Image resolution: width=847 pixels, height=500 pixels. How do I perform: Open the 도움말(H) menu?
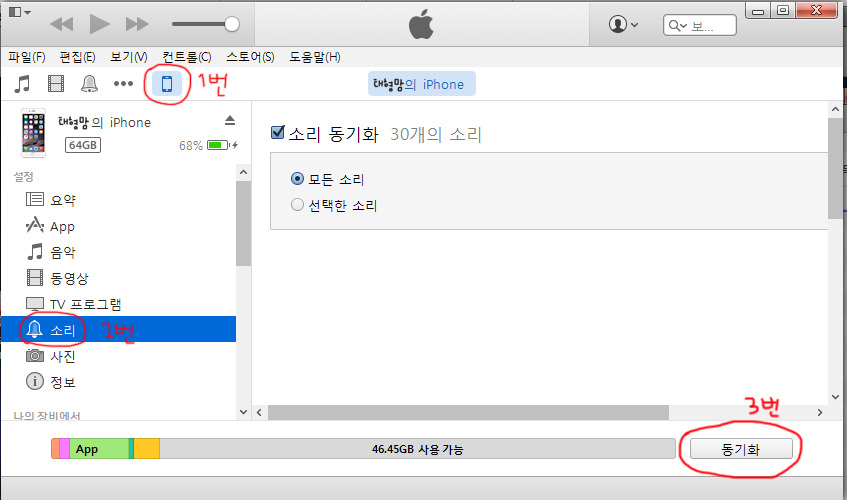pyautogui.click(x=314, y=57)
